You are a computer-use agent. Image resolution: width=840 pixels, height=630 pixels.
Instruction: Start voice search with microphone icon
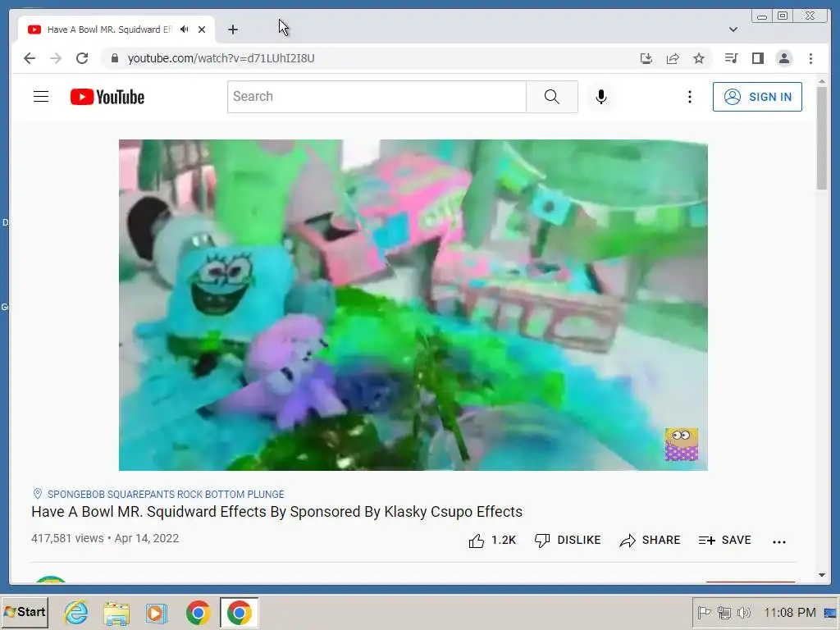click(x=601, y=97)
